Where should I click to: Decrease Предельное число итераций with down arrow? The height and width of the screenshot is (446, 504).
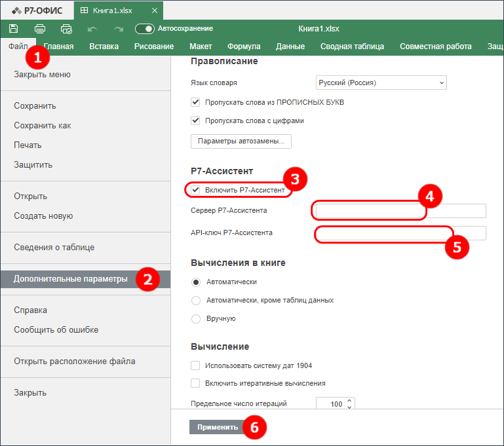point(349,407)
